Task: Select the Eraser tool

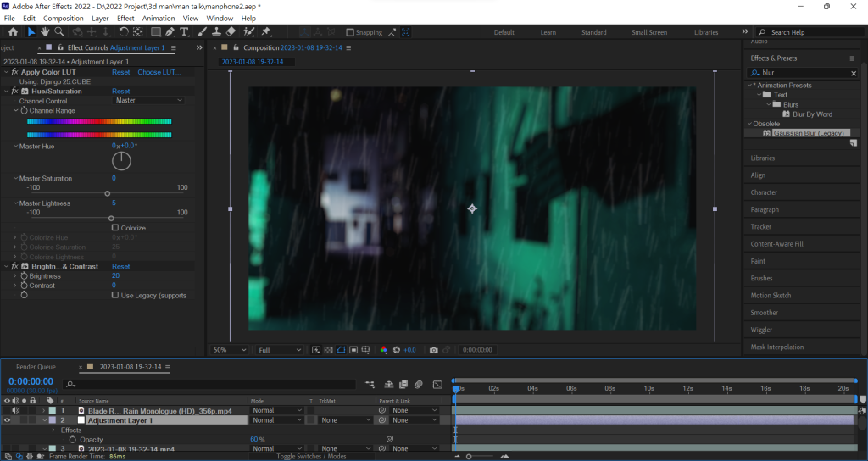Action: (231, 32)
